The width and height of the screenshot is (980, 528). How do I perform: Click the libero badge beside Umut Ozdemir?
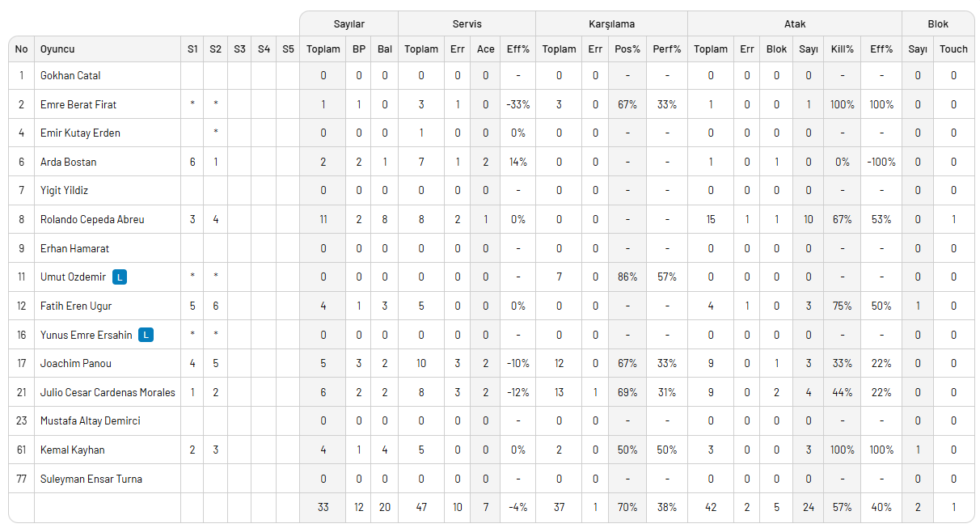(x=120, y=277)
